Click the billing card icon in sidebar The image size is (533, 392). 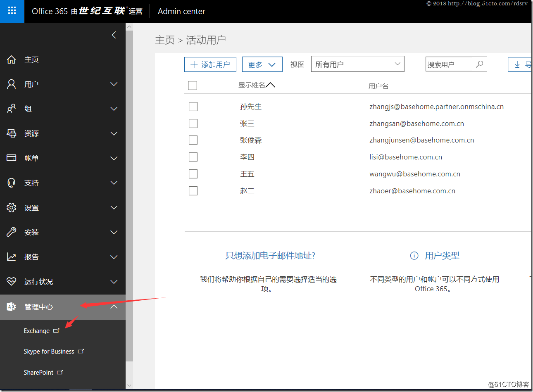coord(12,158)
